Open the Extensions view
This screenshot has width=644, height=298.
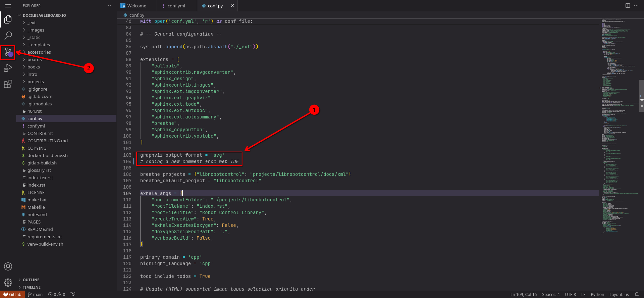[8, 84]
